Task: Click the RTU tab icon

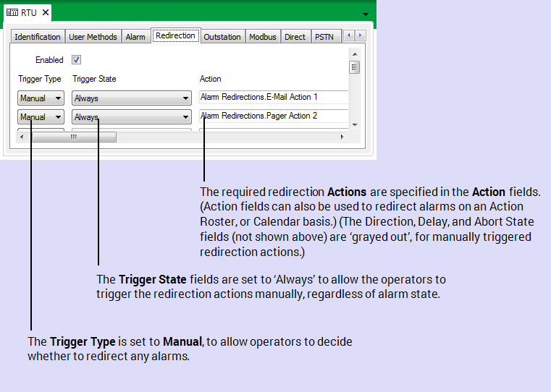Action: point(12,13)
